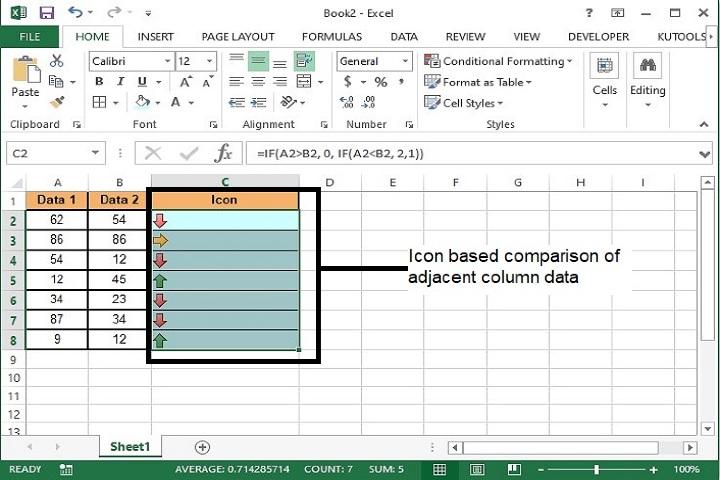Toggle Middle Align

pos(258,61)
